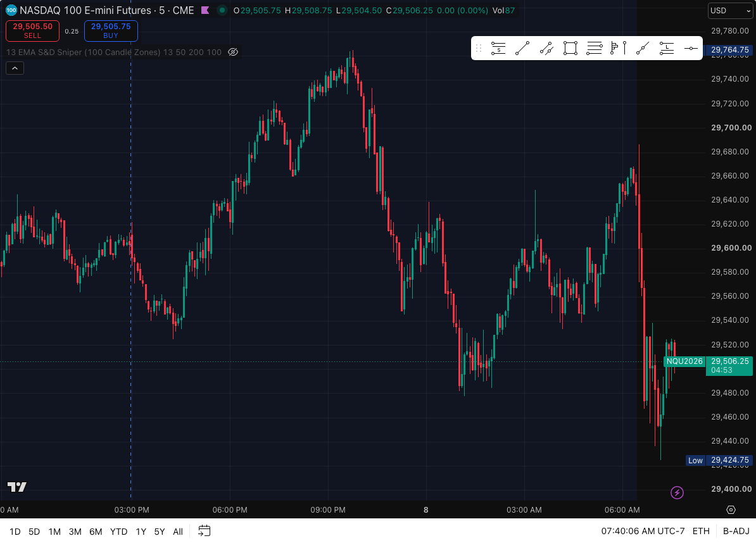The image size is (756, 543).
Task: Select the Trend Line drawing tool
Action: 522,48
